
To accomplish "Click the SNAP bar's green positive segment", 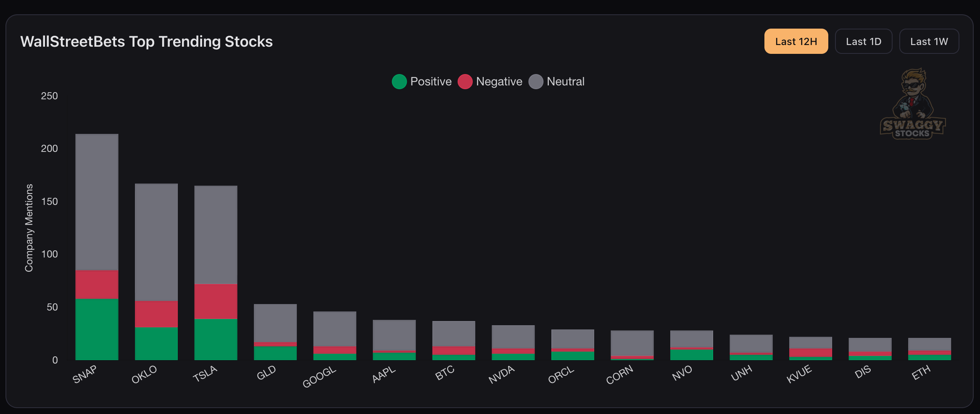I will tap(97, 329).
